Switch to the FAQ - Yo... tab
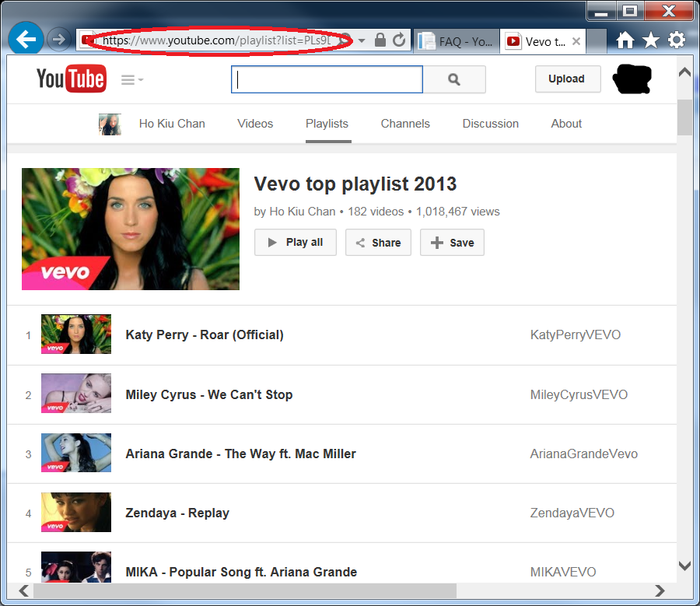 (x=457, y=41)
